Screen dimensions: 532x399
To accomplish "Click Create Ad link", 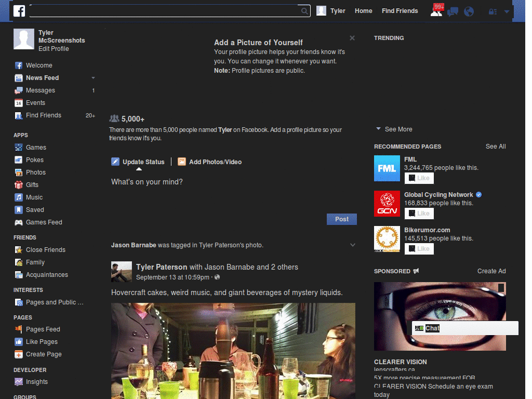I will (491, 271).
